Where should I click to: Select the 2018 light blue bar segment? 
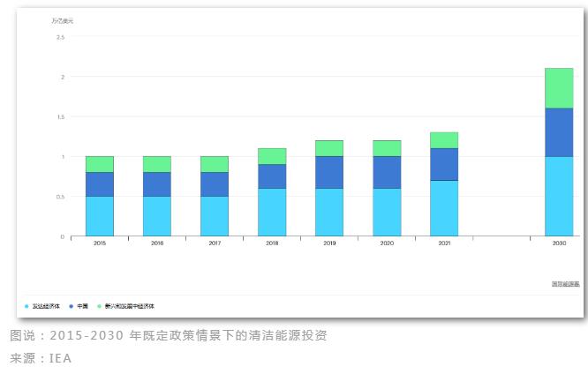[x=272, y=212]
